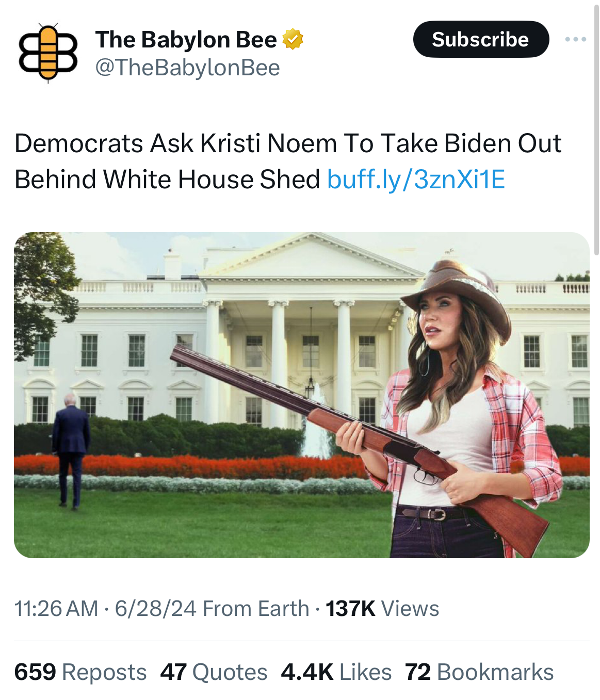Click the 6/28/24 date

click(156, 609)
